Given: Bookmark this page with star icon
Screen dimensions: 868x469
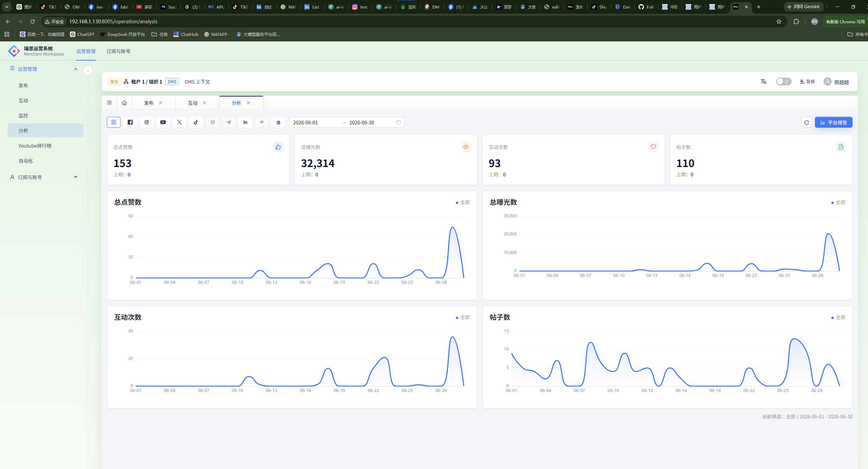Looking at the screenshot, I should click(x=779, y=22).
